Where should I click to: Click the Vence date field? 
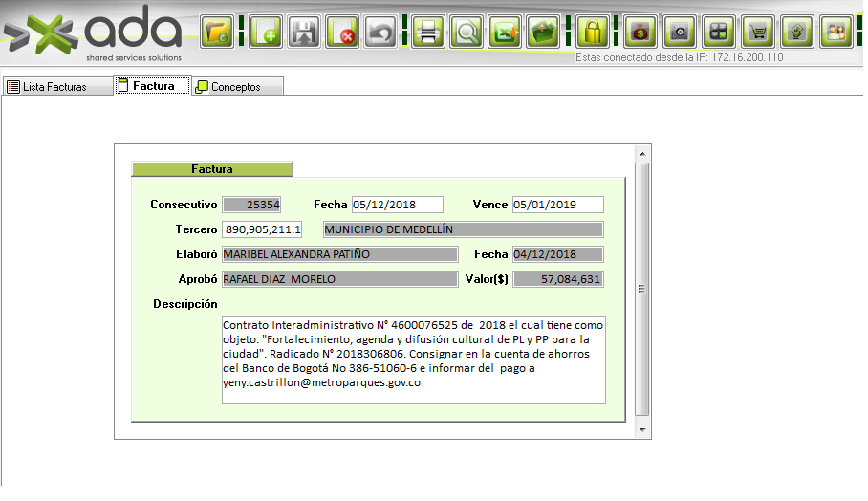557,205
